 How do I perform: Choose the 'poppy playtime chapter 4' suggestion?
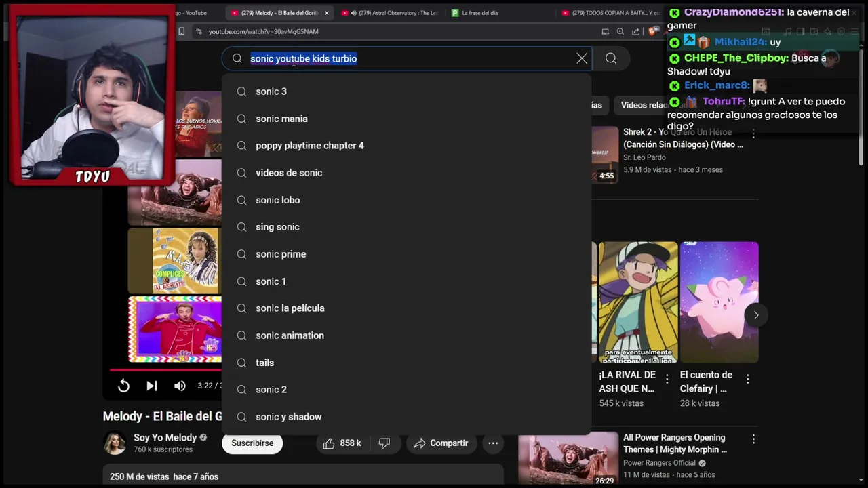406,146
